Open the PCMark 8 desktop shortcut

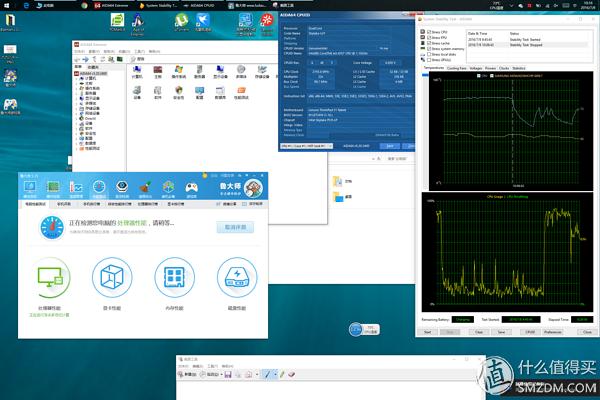(117, 20)
